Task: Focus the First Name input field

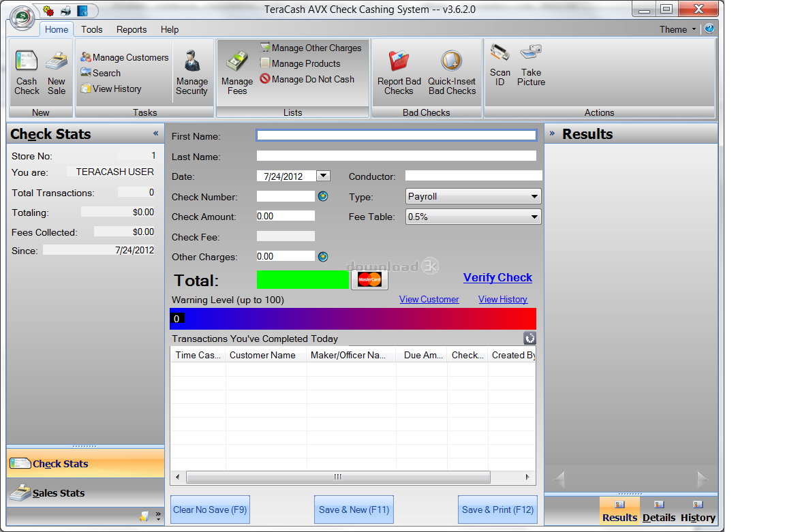Action: pos(397,135)
